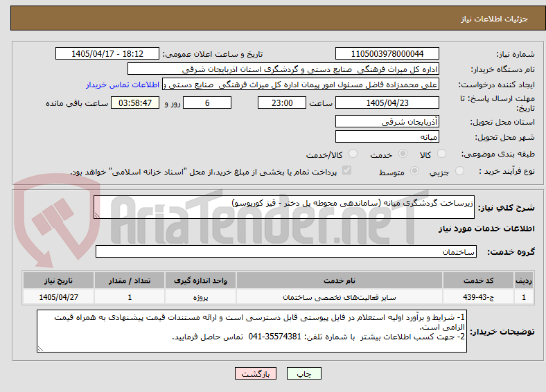Click the resize grip of description textarea

pyautogui.click(x=97, y=215)
